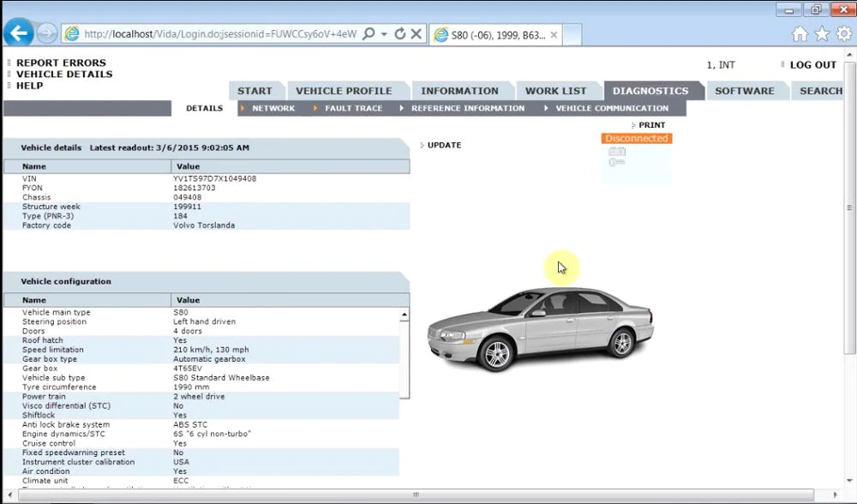Click the page scroll-up arrow

coord(849,55)
